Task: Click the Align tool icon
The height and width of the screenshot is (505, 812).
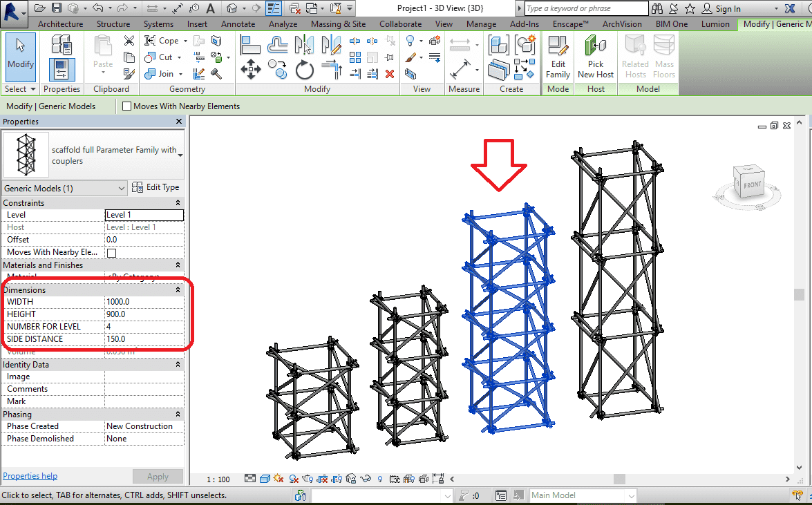Action: (x=251, y=44)
